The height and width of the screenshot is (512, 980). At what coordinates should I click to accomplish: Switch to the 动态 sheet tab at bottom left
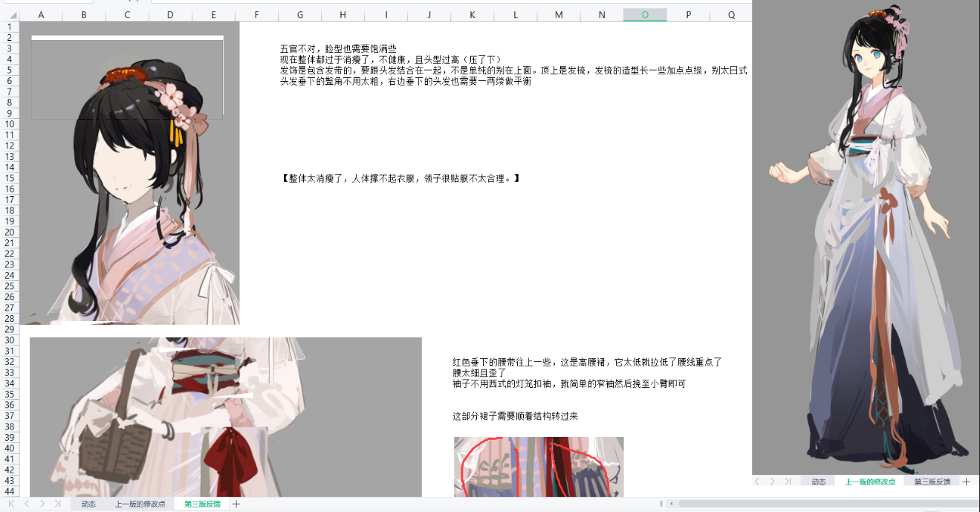pos(88,504)
